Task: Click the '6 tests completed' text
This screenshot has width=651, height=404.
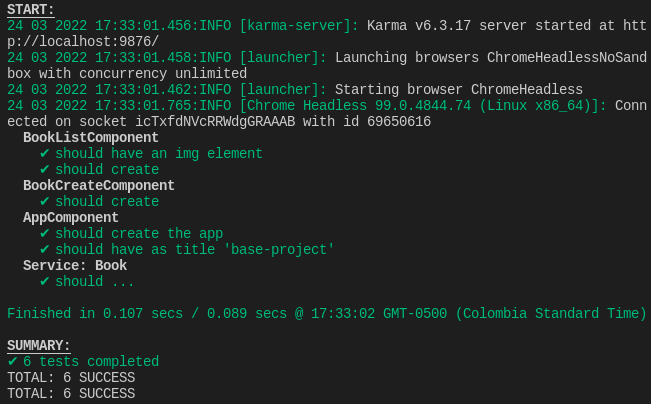Action: point(91,361)
